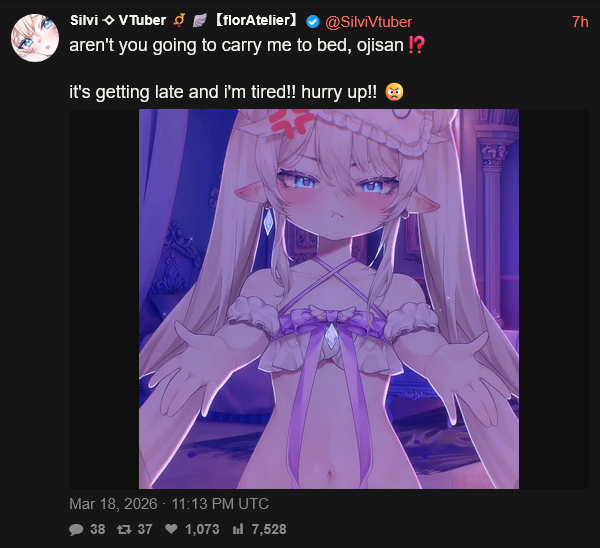Click the reply speech bubble icon
This screenshot has height=548, width=600.
coord(76,529)
